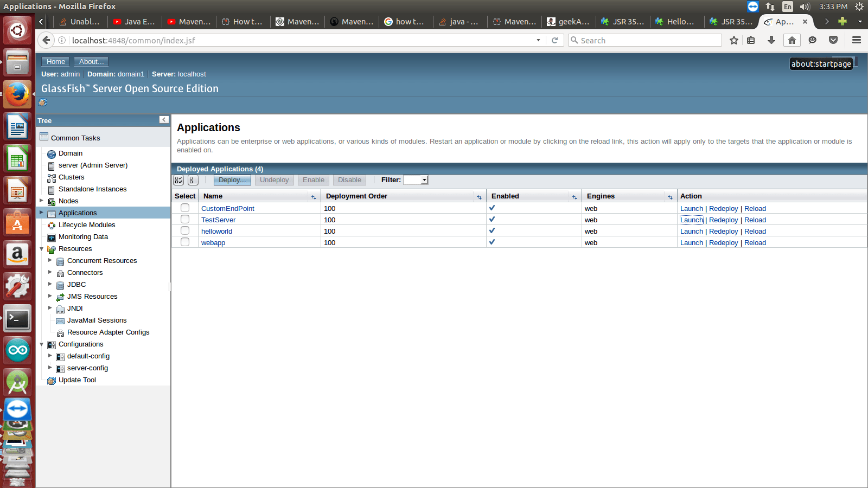Switch to the "Unabl..." browser tab
The image size is (868, 488).
[80, 22]
